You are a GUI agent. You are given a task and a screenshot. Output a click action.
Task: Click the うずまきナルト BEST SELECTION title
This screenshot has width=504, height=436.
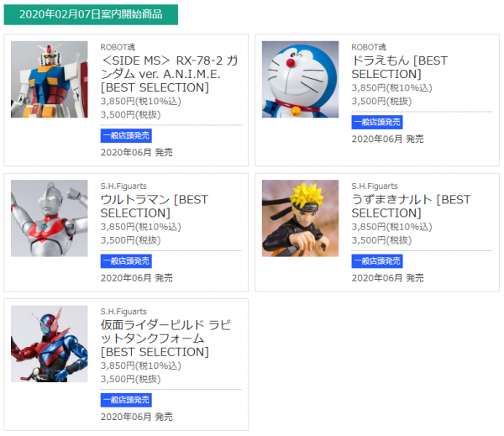pyautogui.click(x=411, y=206)
